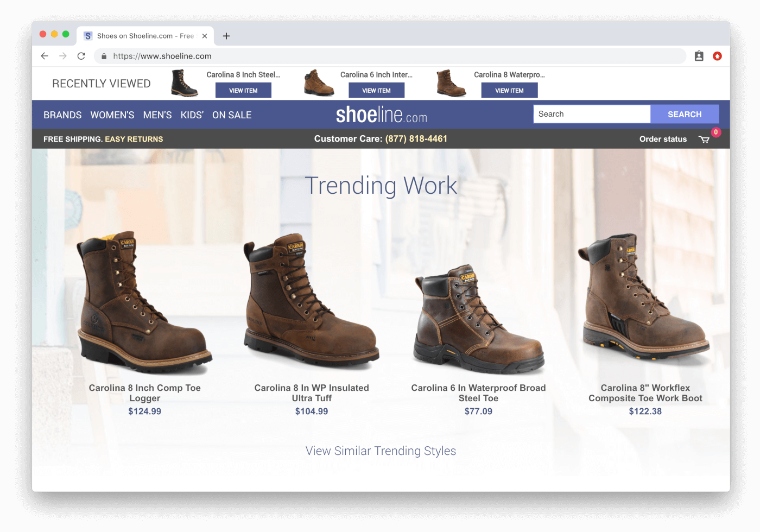Click the FREE SHIPPING text
This screenshot has height=532, width=760.
click(x=73, y=139)
